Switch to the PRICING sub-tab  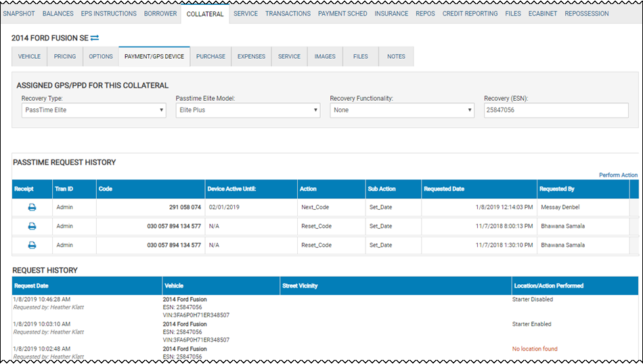point(65,57)
